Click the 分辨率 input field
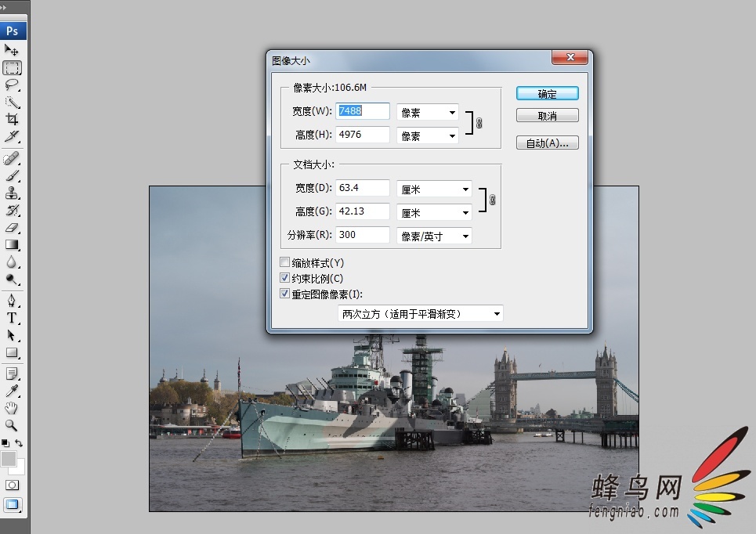Screen dimensions: 756x534 (x=363, y=235)
